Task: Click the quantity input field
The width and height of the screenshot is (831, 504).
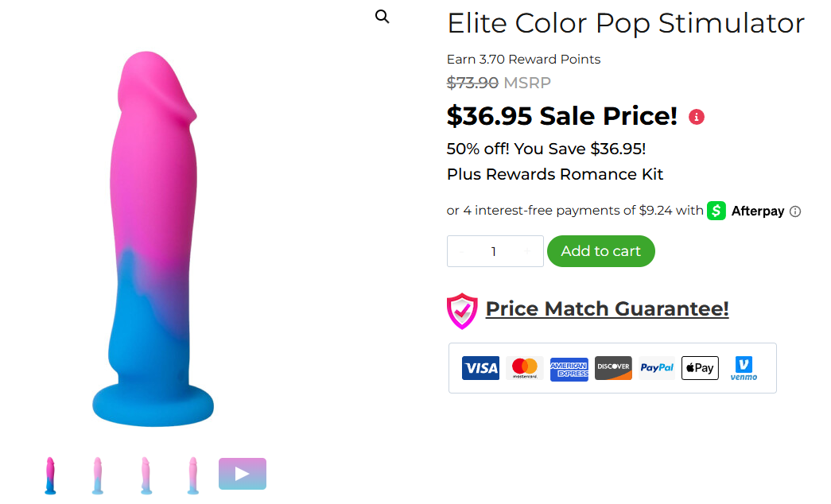Action: click(x=494, y=251)
